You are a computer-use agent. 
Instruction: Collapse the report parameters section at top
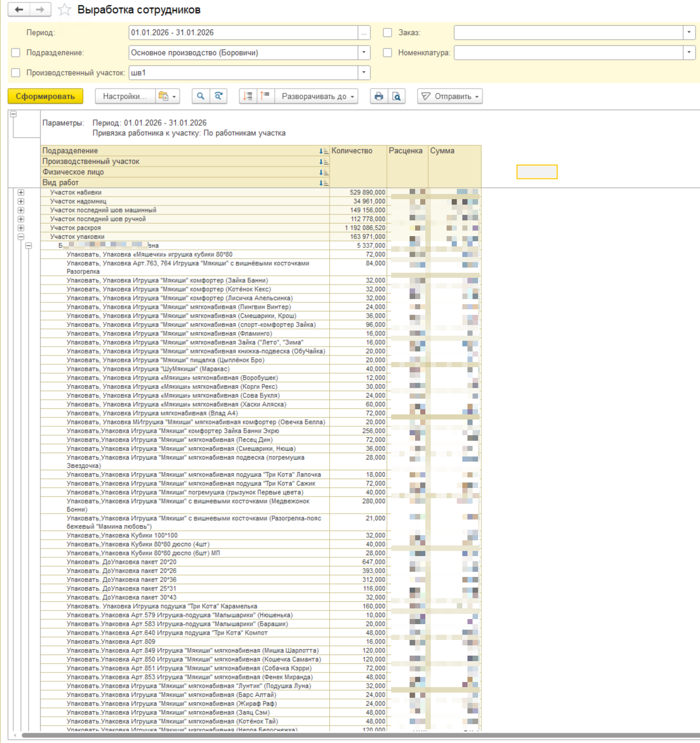tap(13, 114)
